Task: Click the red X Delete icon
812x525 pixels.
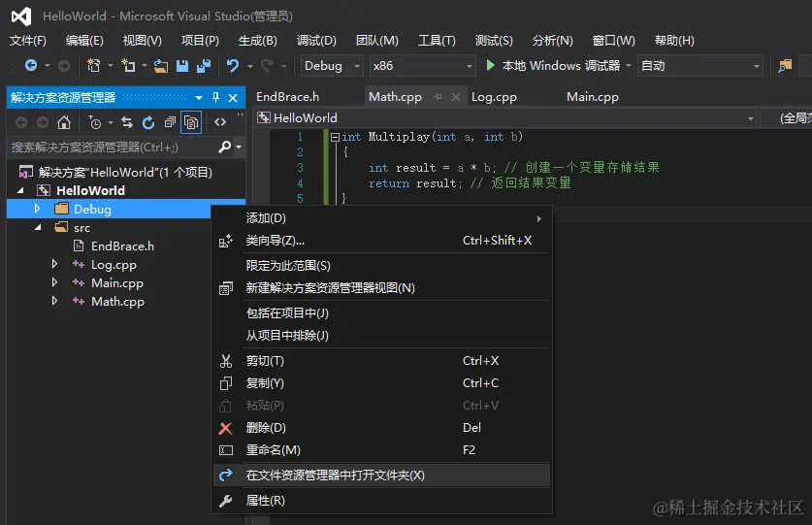Action: (226, 428)
